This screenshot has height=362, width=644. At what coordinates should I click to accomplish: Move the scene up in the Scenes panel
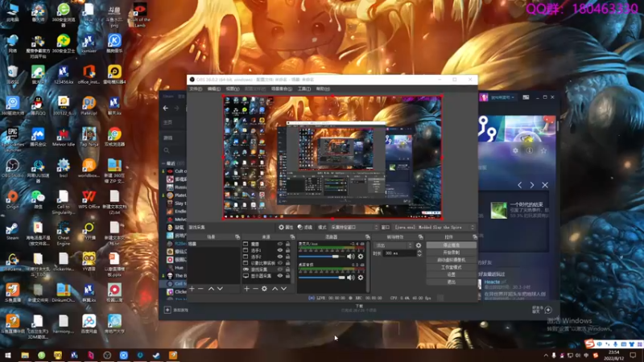click(x=211, y=289)
